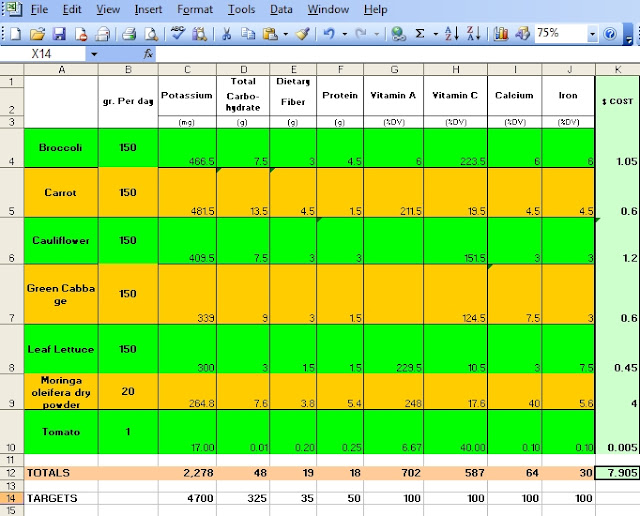Insert a hyperlink with the globe icon

(x=398, y=33)
